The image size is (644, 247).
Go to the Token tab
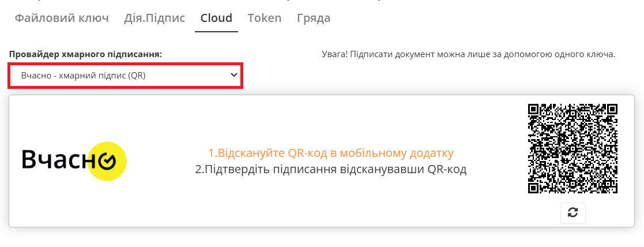265,18
